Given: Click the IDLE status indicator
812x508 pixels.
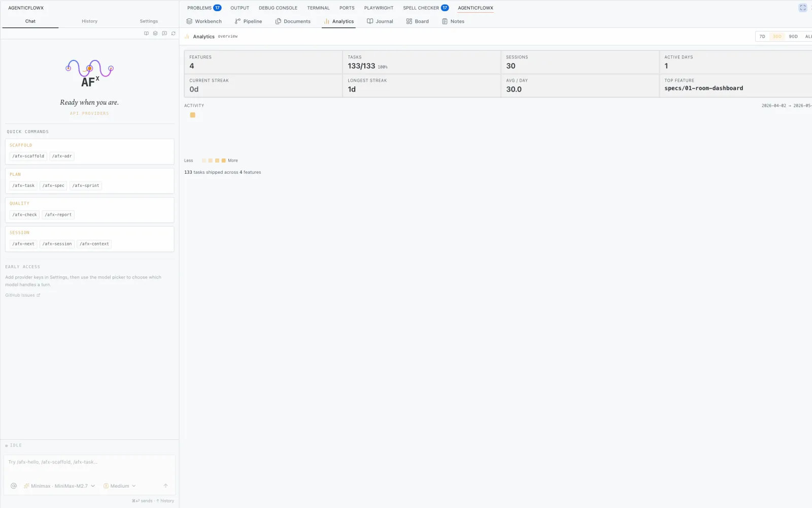Looking at the screenshot, I should click(14, 446).
